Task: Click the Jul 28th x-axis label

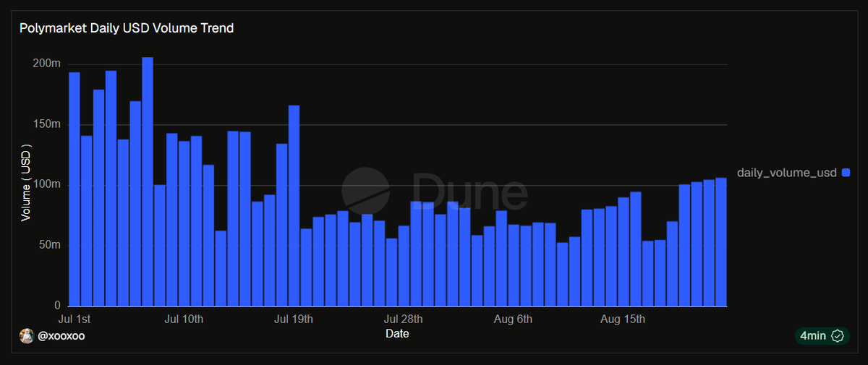Action: (404, 319)
